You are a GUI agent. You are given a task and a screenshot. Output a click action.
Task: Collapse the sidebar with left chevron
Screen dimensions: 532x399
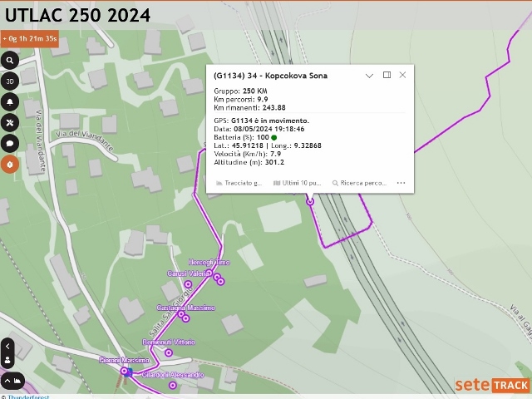(x=7, y=347)
